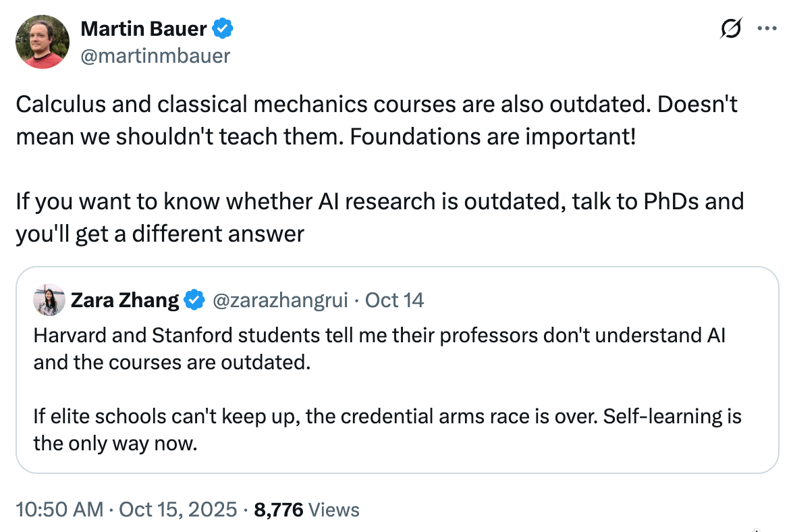Viewport: 791px width, 532px height.
Task: Click the Grok slashed-circle icon
Action: coord(732,29)
